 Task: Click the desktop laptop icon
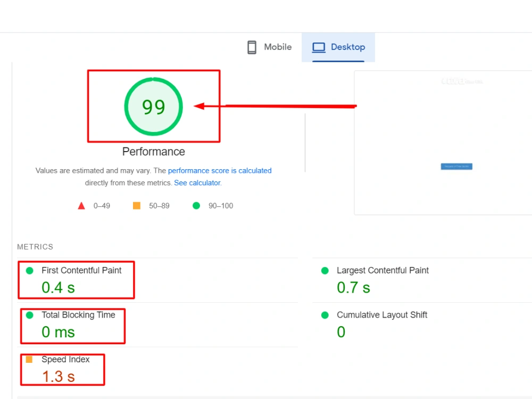(319, 47)
